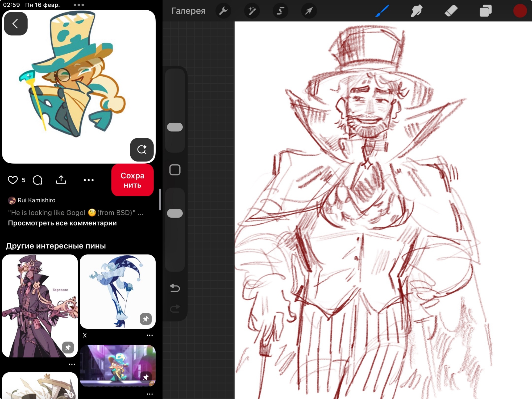Open more options for the pin

[89, 180]
